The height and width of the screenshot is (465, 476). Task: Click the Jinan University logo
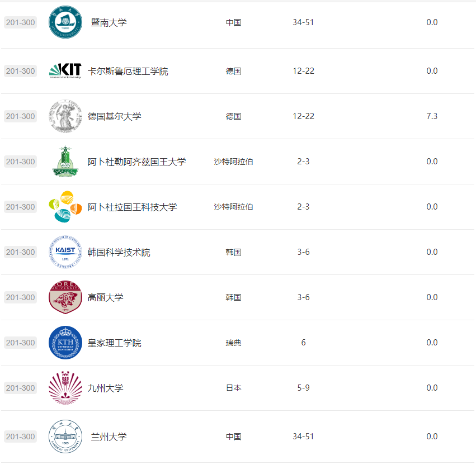(65, 22)
